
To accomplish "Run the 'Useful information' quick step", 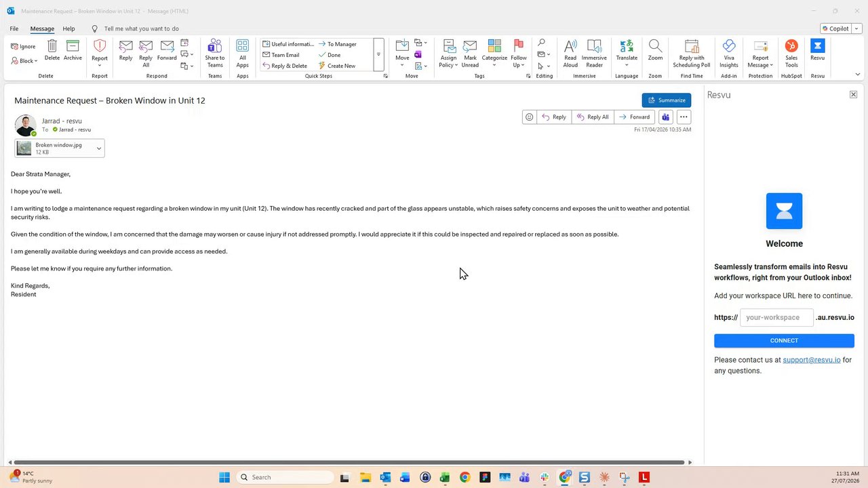I will pyautogui.click(x=289, y=44).
